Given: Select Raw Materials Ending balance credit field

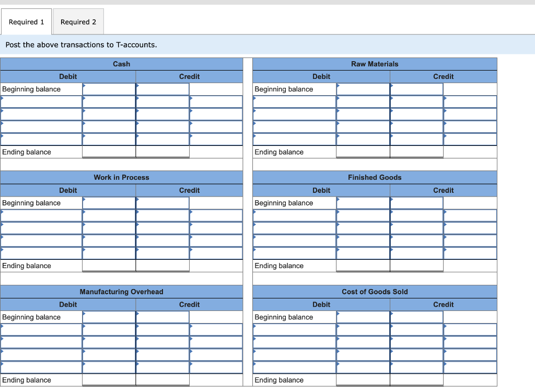Looking at the screenshot, I should click(x=416, y=152).
